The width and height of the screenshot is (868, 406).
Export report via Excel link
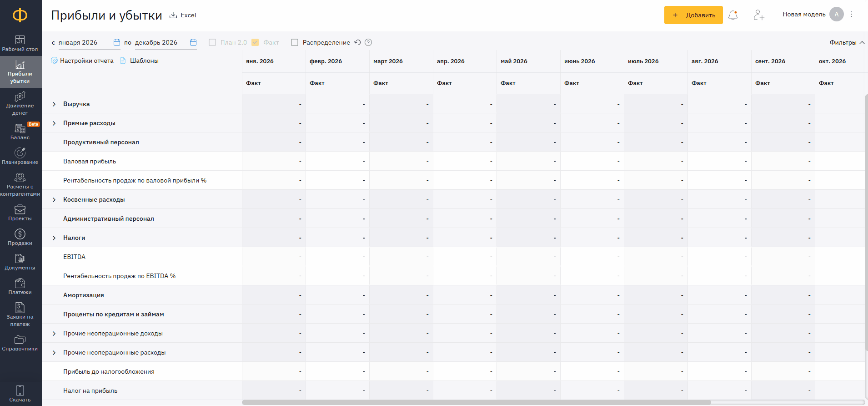183,15
